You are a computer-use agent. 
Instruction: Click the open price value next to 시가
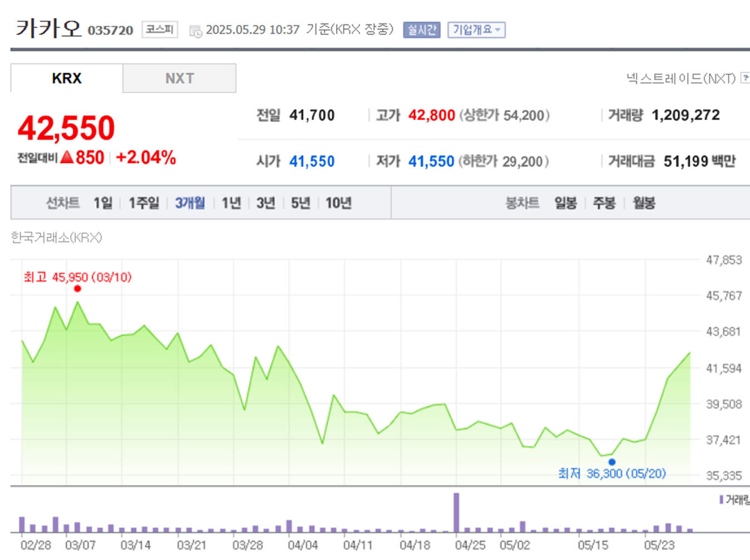(x=312, y=161)
